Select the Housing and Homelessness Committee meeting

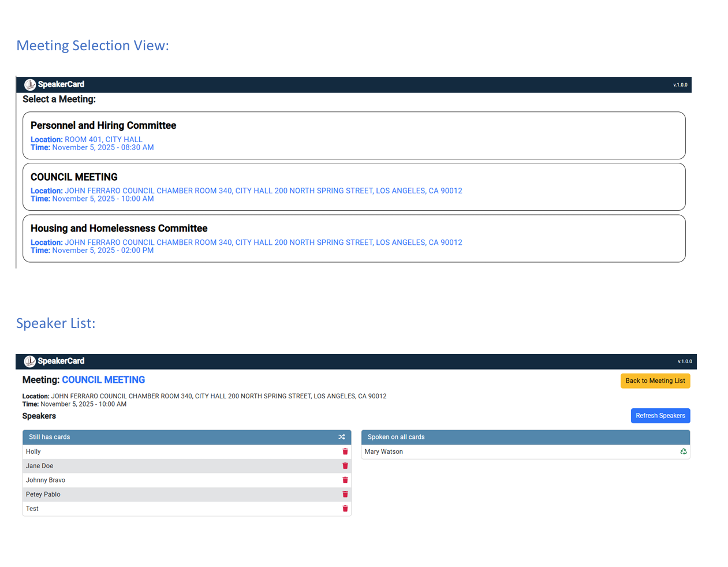coord(353,238)
